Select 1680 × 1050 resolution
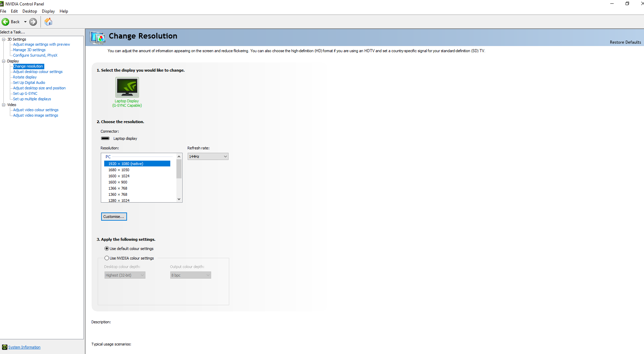Screen dimensions: 644x354 click(137, 170)
